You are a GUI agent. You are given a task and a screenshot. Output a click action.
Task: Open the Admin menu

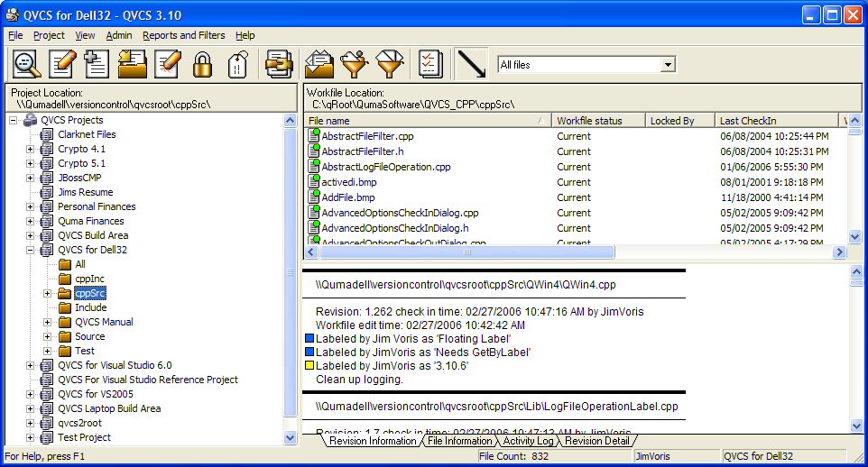point(119,35)
